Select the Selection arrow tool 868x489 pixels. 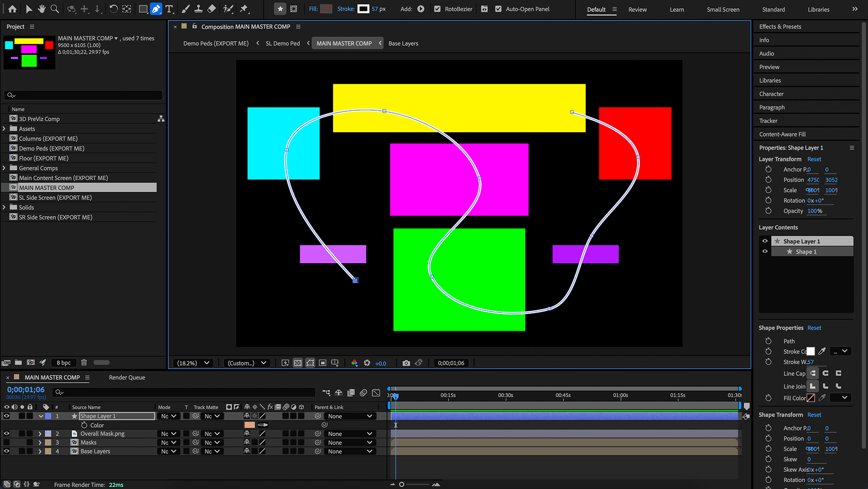click(29, 9)
